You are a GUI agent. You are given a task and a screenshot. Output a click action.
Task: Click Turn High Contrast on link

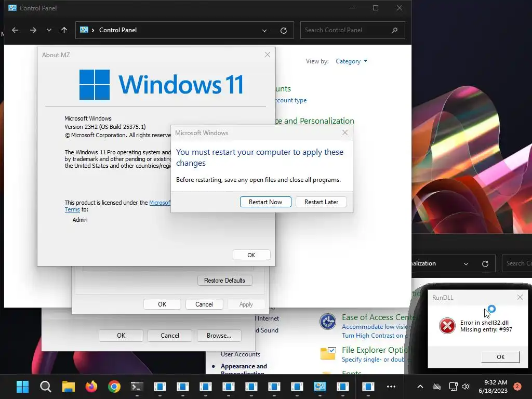click(x=375, y=336)
